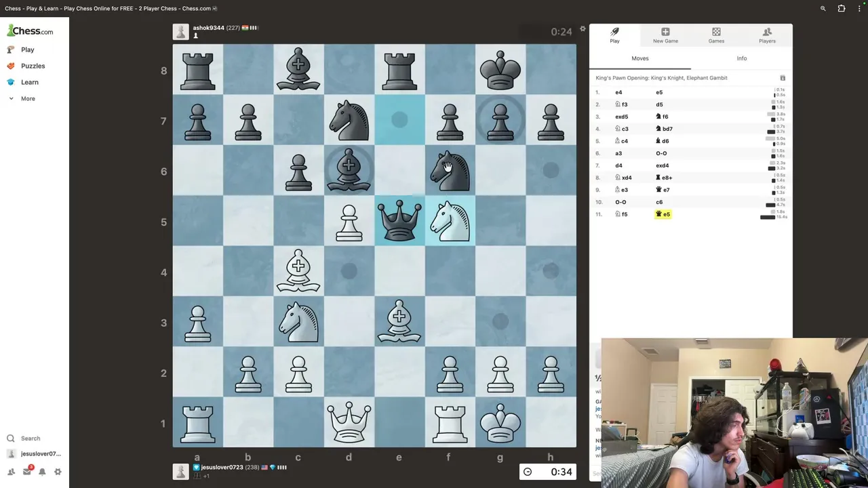Image resolution: width=868 pixels, height=488 pixels.
Task: Jump to black's move c6
Action: point(659,202)
